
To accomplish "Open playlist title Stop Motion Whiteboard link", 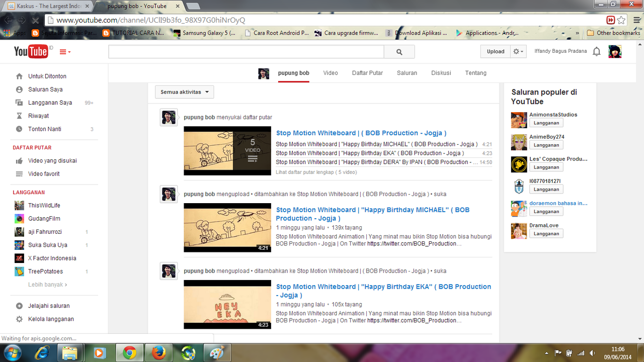I will click(x=361, y=133).
